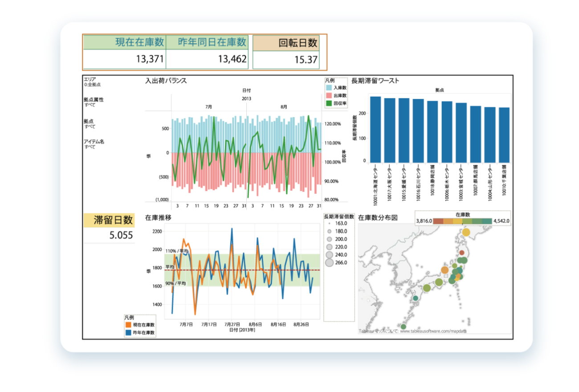Viewport: 579px width, 392px height.
Task: Click the 2200 axis tick in 在庫推移
Action: pyautogui.click(x=157, y=232)
